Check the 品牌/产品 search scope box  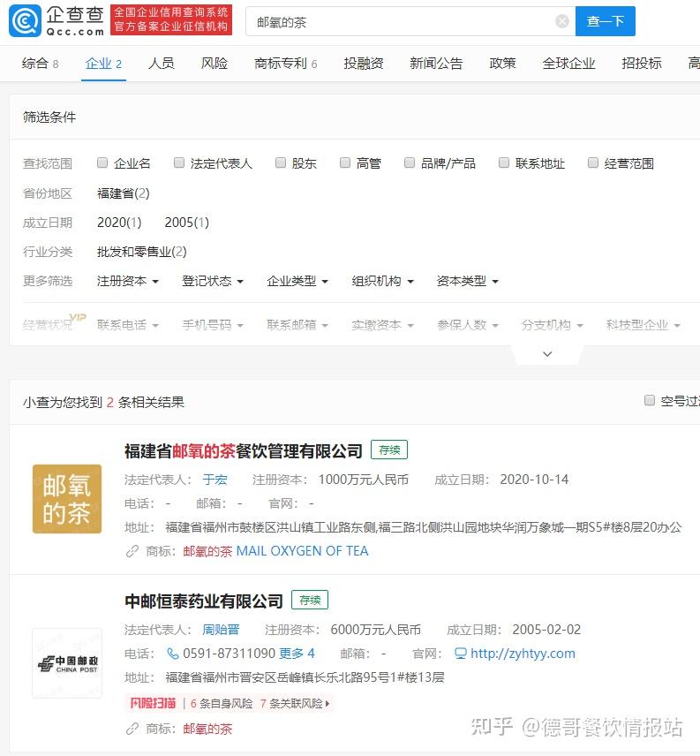pos(410,163)
